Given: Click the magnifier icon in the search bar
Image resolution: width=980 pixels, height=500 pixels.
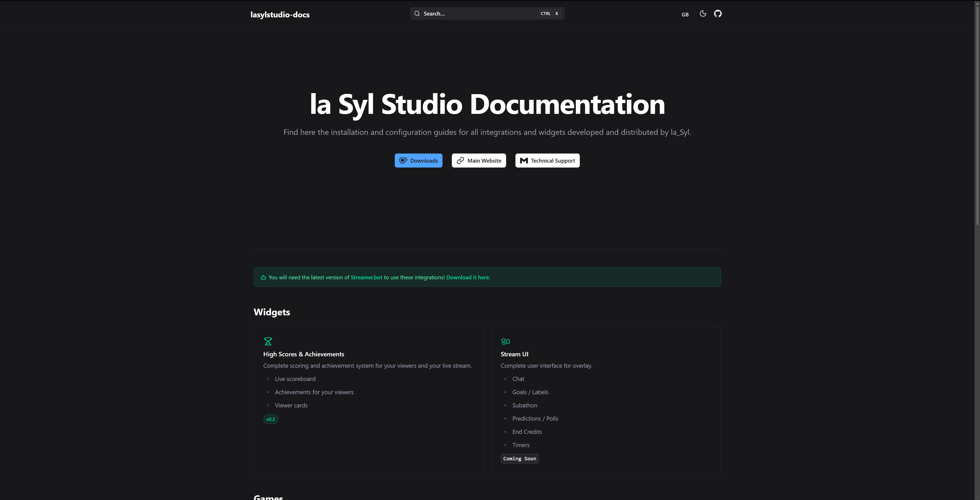Looking at the screenshot, I should coord(417,13).
